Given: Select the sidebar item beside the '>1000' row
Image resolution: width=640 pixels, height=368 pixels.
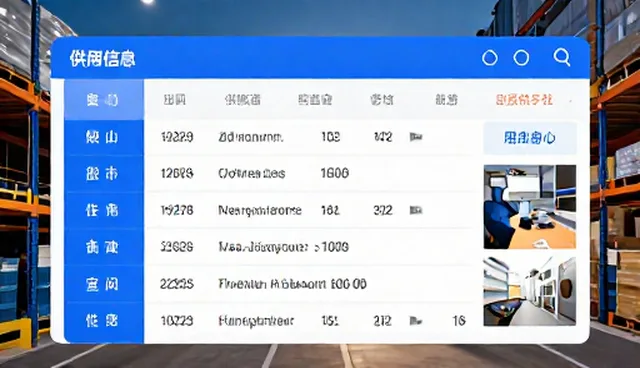Looking at the screenshot, I should (x=104, y=247).
